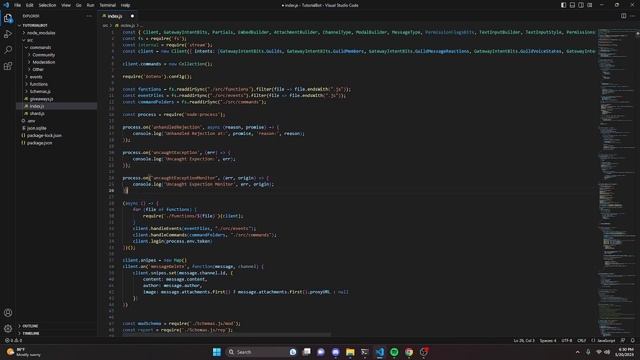Open Run and Debug view
Image resolution: width=640 pixels, height=360 pixels.
8,34
